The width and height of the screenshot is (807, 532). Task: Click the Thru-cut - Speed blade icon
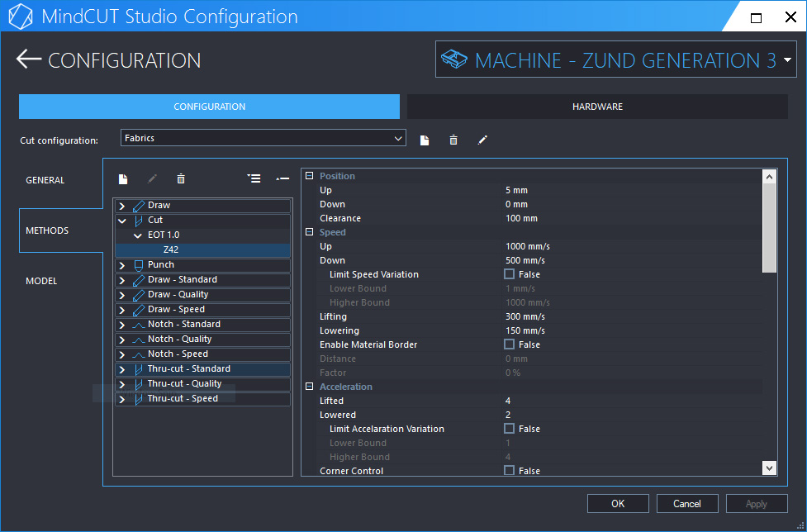[138, 399]
